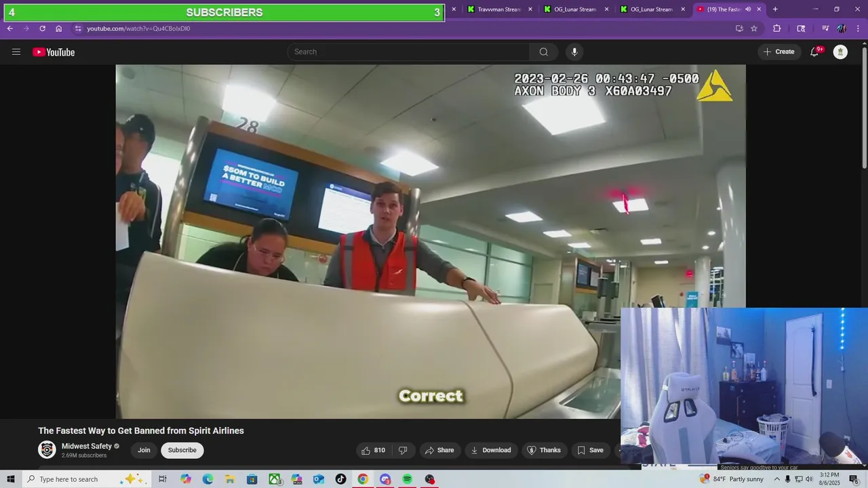
Task: Start voice search with microphone icon
Action: pos(574,52)
